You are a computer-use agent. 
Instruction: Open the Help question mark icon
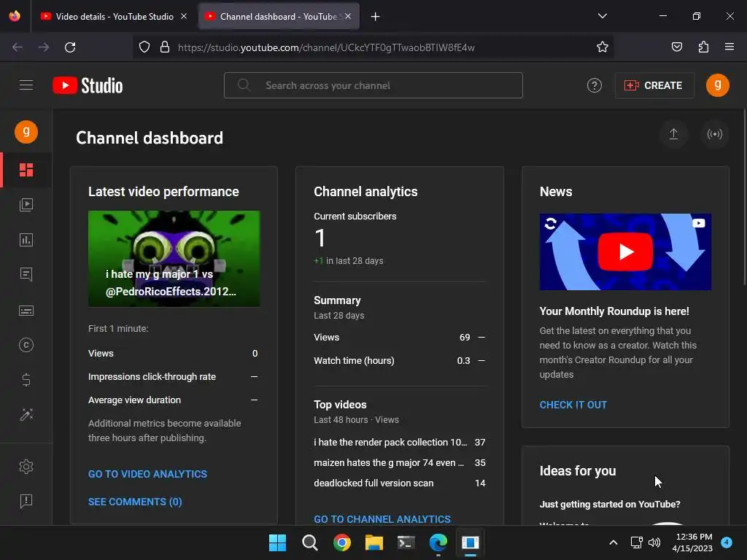pos(594,85)
